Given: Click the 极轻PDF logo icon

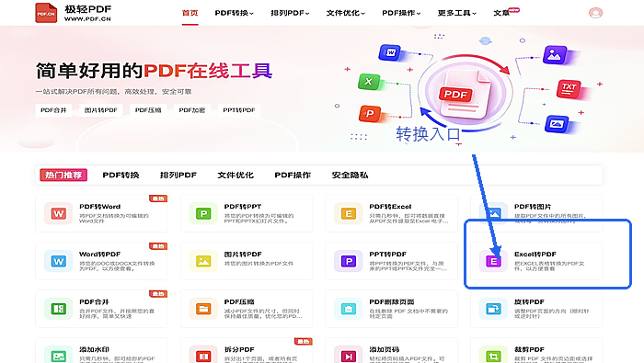Looking at the screenshot, I should 46,13.
